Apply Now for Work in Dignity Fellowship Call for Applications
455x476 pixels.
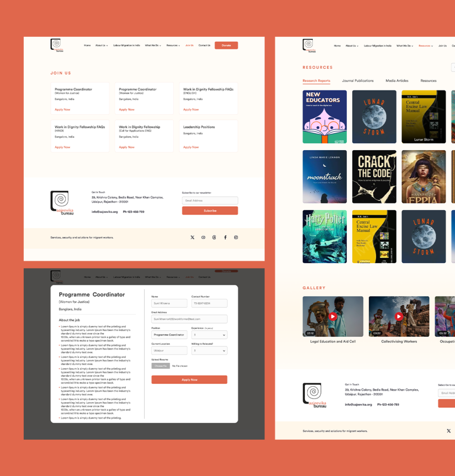pyautogui.click(x=126, y=147)
